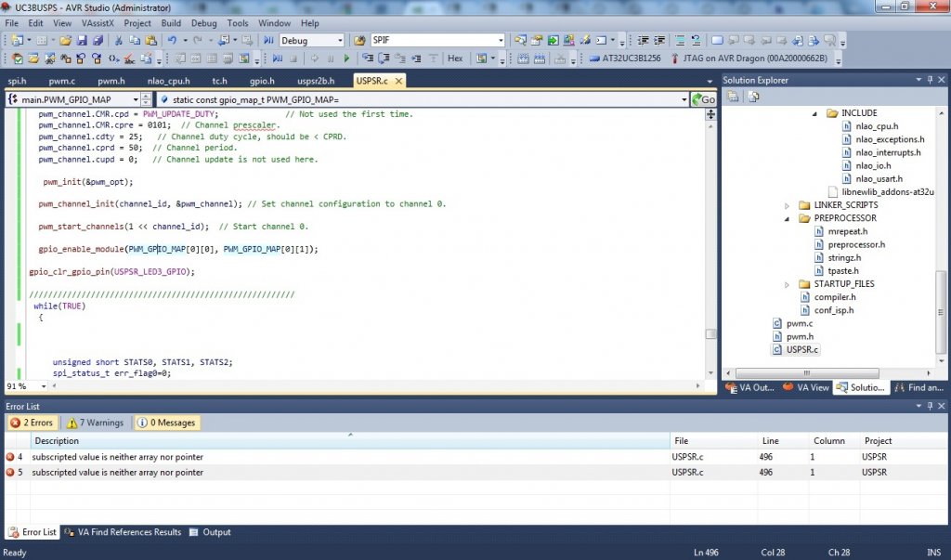This screenshot has height=560, width=951.
Task: Switch to the Output tab
Action: coord(210,532)
